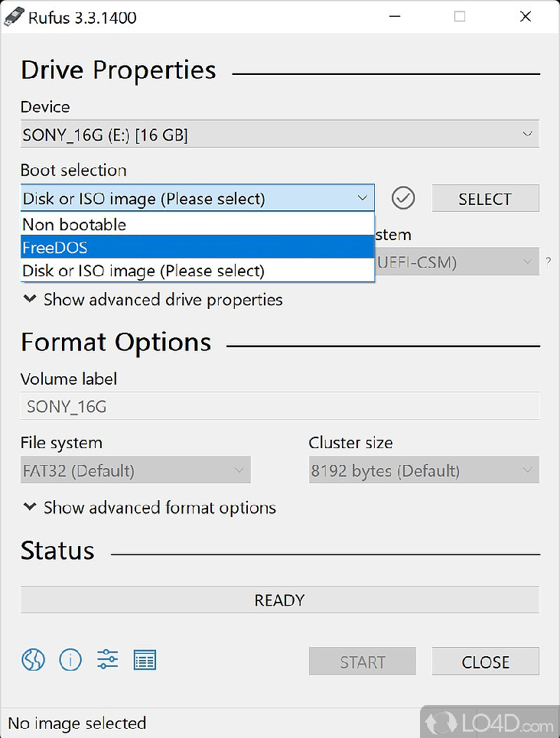Open the Cluster size dropdown
This screenshot has height=738, width=560.
(x=424, y=470)
